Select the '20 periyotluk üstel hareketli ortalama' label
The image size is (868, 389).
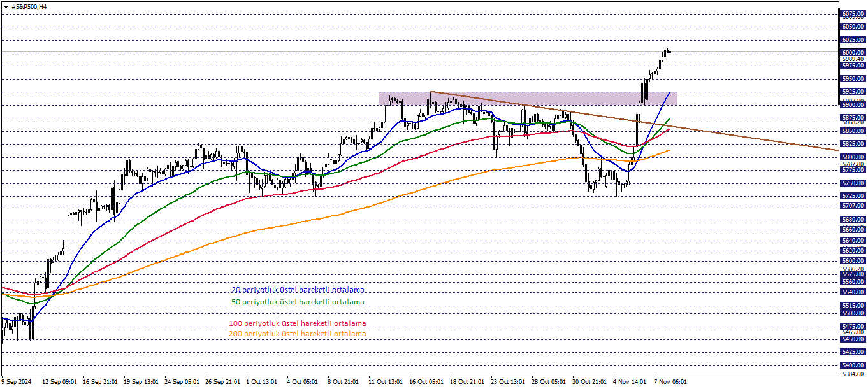pyautogui.click(x=298, y=290)
